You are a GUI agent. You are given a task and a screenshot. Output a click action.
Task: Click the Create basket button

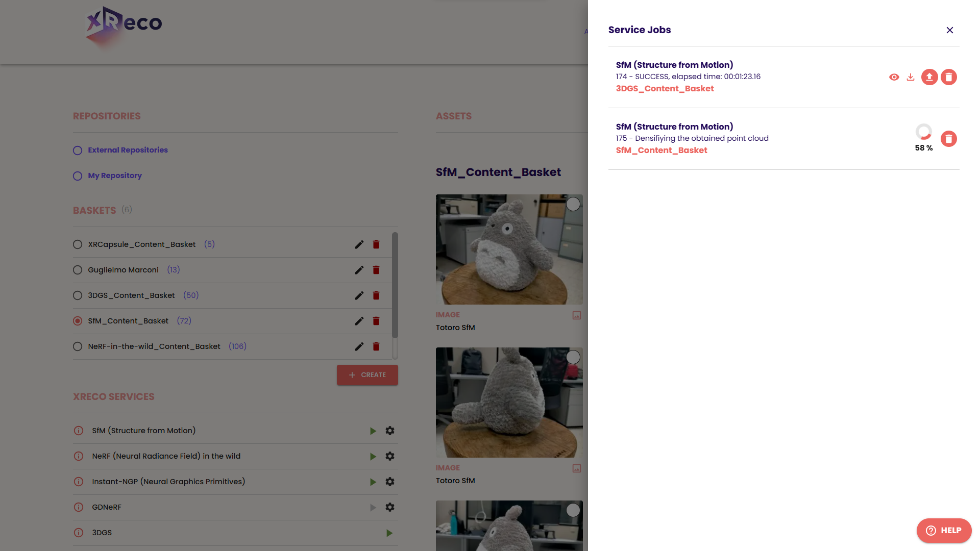tap(367, 375)
